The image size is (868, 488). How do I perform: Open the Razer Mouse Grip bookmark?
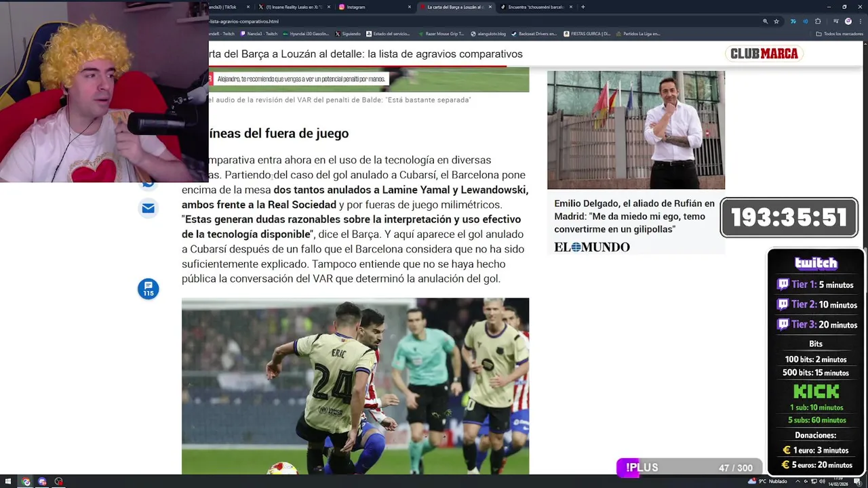click(441, 33)
